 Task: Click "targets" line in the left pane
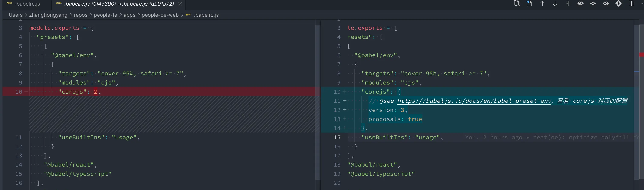point(122,74)
